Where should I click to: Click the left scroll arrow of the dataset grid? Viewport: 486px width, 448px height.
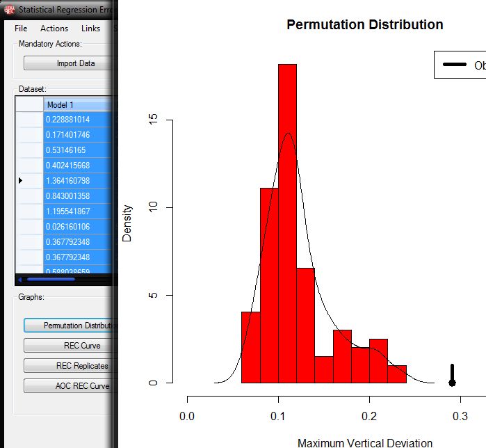point(19,280)
